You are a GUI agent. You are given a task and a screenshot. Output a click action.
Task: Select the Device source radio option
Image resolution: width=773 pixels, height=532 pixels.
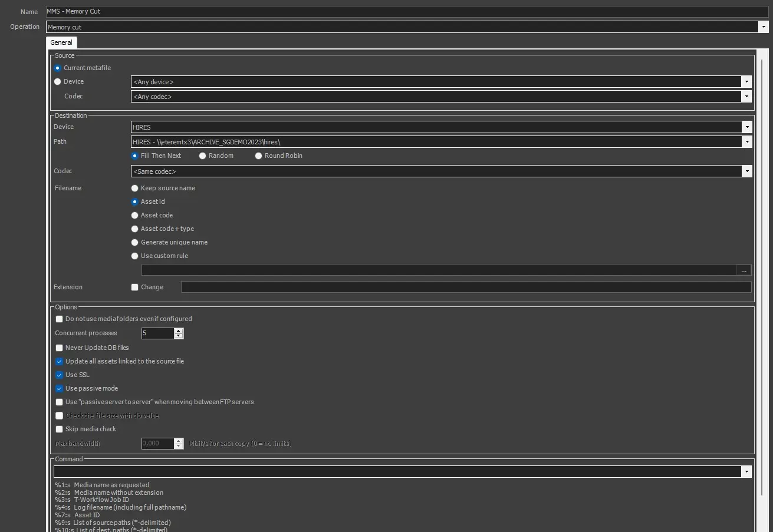pos(58,82)
